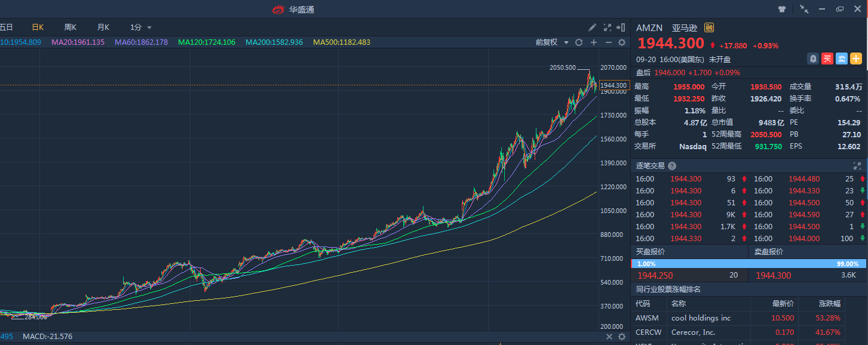Viewport: 868px width, 345px height.
Task: Open the 前复权 adjustment dropdown
Action: pos(551,42)
